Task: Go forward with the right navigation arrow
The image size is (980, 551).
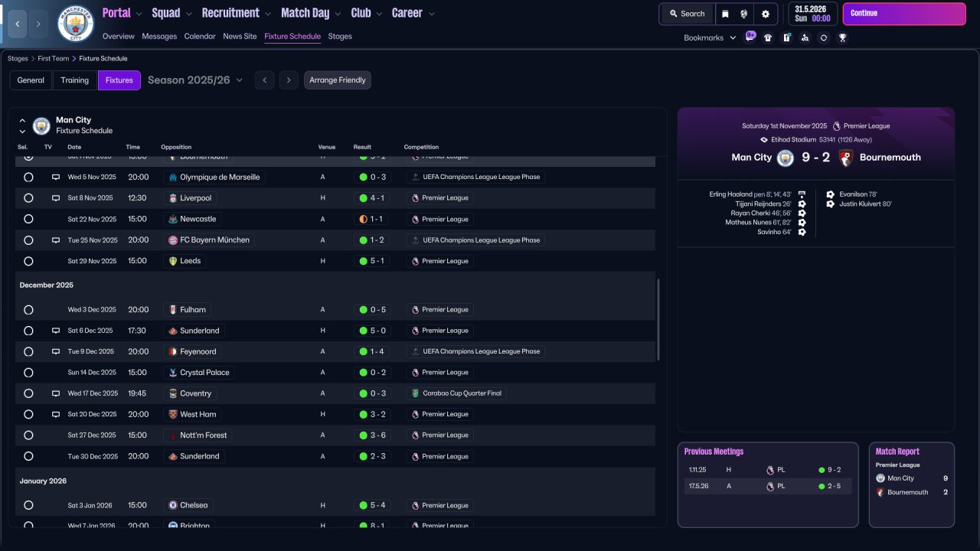Action: (38, 24)
